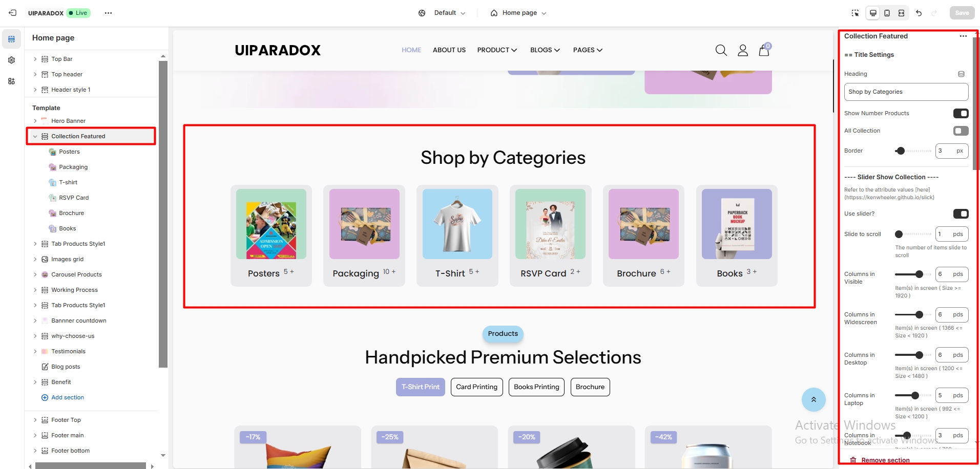Click the account user icon
The height and width of the screenshot is (469, 980).
coord(743,50)
